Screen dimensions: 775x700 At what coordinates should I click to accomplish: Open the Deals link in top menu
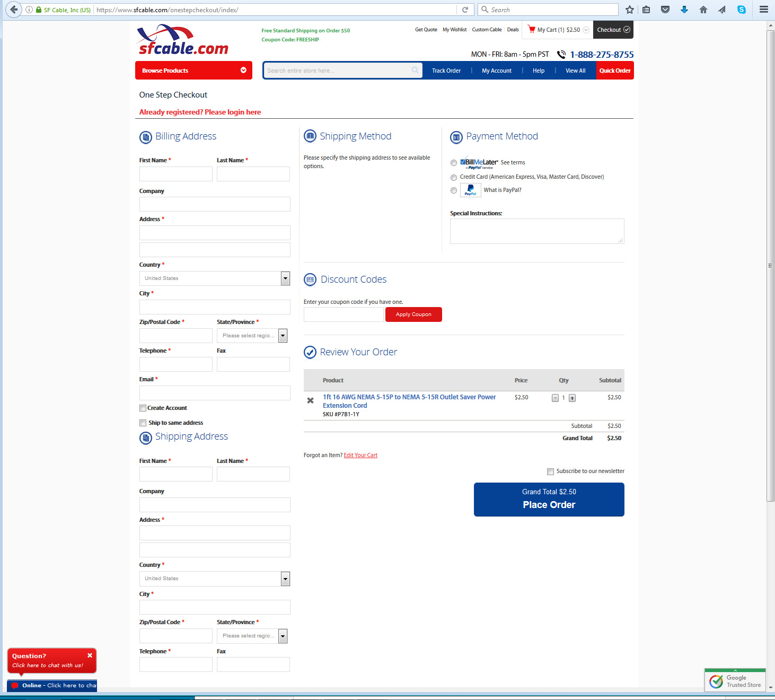(x=513, y=30)
